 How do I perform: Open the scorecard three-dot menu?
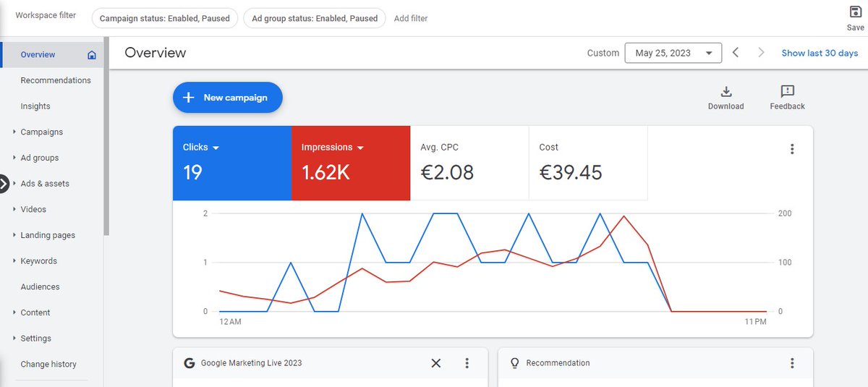pos(792,149)
